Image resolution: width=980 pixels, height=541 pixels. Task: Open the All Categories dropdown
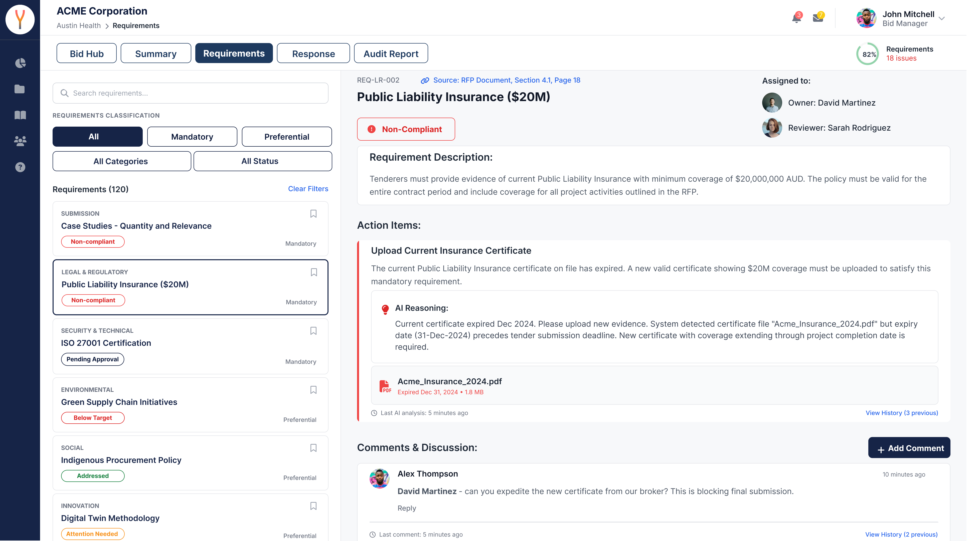coord(121,161)
